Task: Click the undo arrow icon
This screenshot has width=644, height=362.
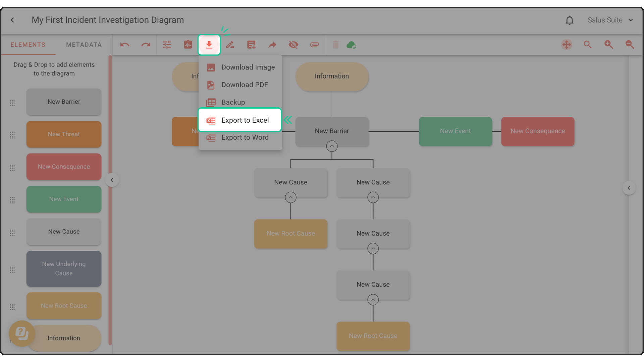Action: (x=125, y=45)
